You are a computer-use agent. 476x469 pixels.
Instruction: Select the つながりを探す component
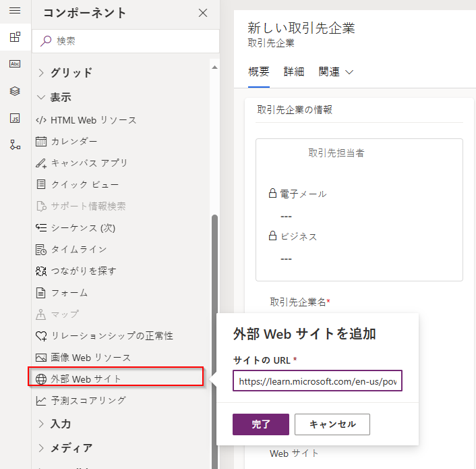click(84, 271)
